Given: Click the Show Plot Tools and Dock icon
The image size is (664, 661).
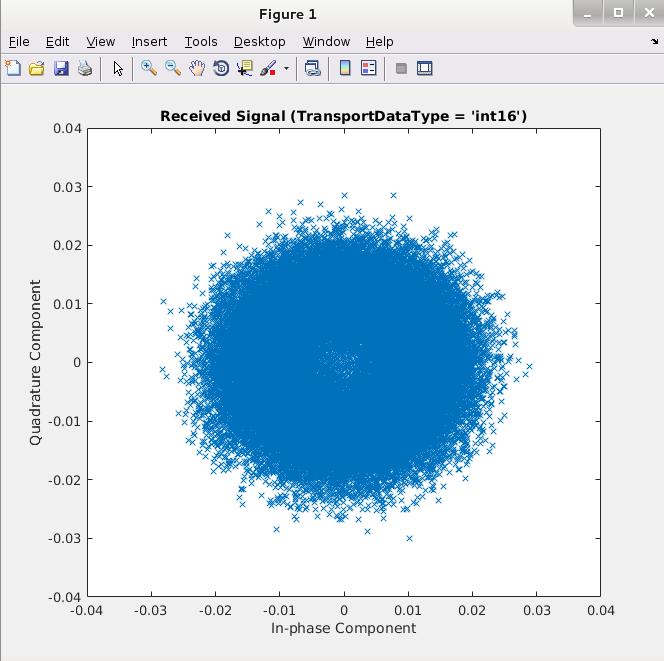Looking at the screenshot, I should (x=425, y=68).
